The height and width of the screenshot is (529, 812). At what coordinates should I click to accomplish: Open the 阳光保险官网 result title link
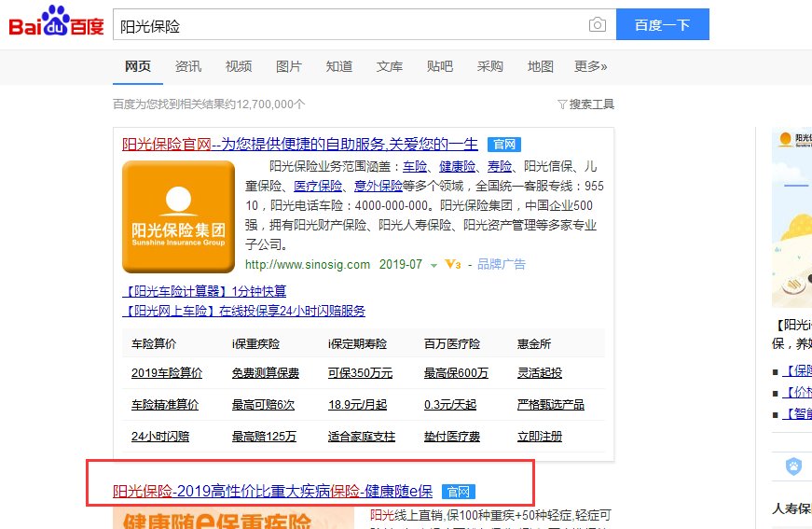(300, 144)
